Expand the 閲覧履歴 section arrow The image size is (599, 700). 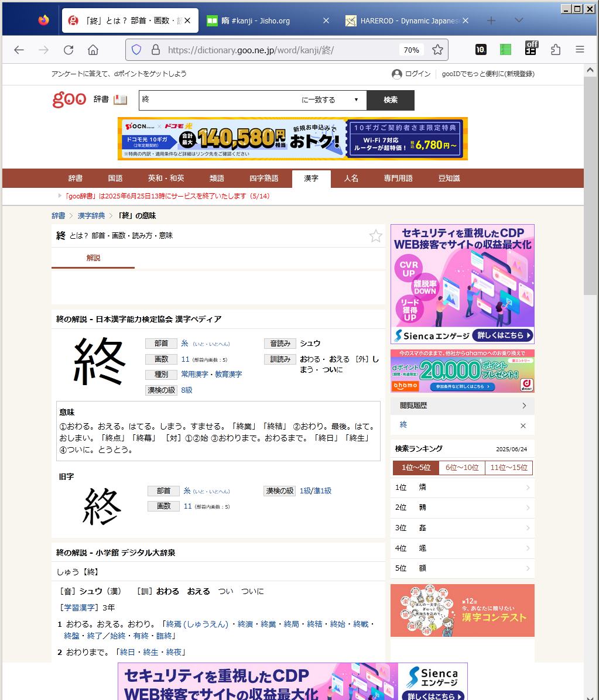point(523,406)
